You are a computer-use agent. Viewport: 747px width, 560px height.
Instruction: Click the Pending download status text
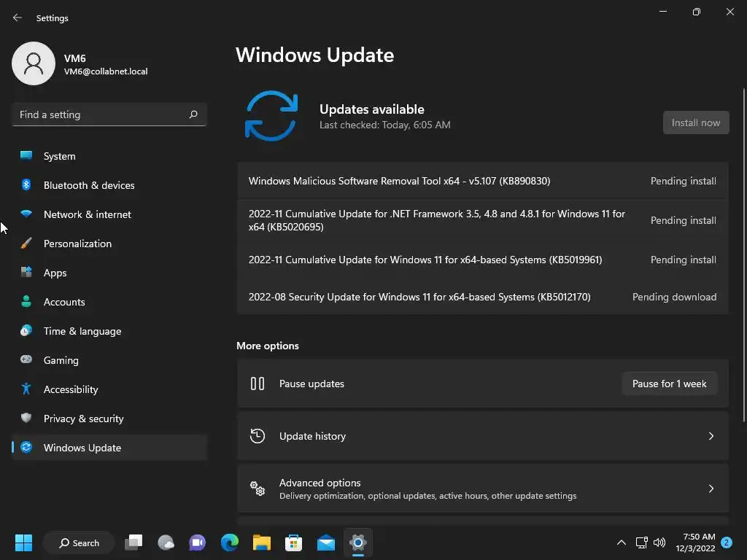(x=674, y=297)
